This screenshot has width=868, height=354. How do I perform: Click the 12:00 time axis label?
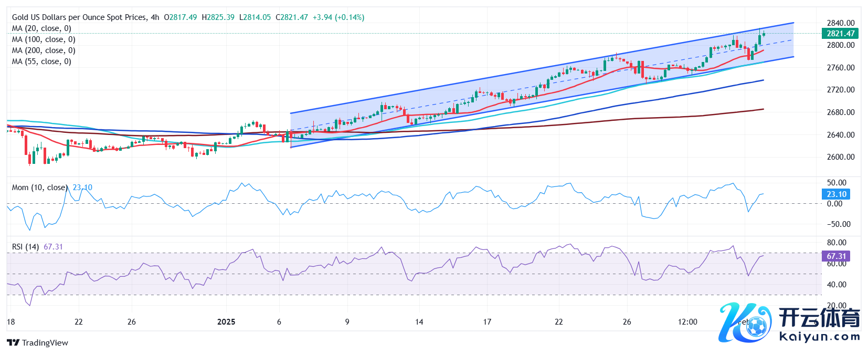click(x=687, y=322)
